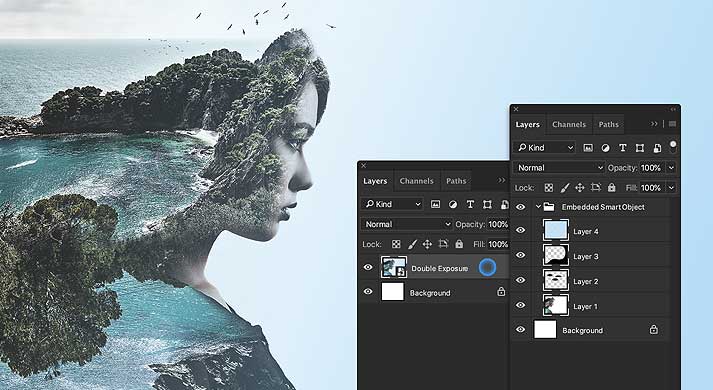Click lock on Background below Layer 1
Image resolution: width=713 pixels, height=390 pixels.
click(653, 330)
